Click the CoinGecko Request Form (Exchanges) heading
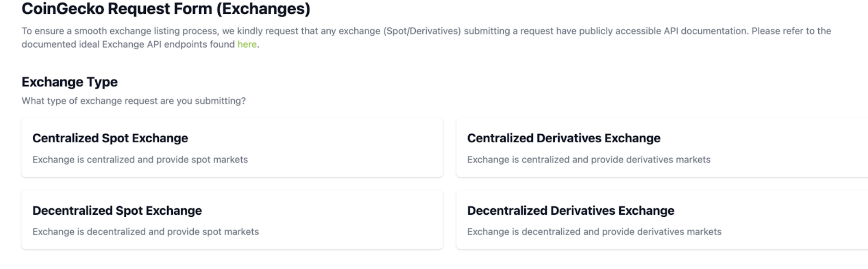The height and width of the screenshot is (269, 868). point(166,9)
